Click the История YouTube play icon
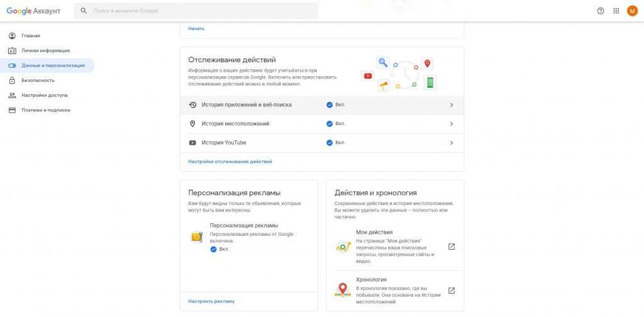 [x=192, y=143]
